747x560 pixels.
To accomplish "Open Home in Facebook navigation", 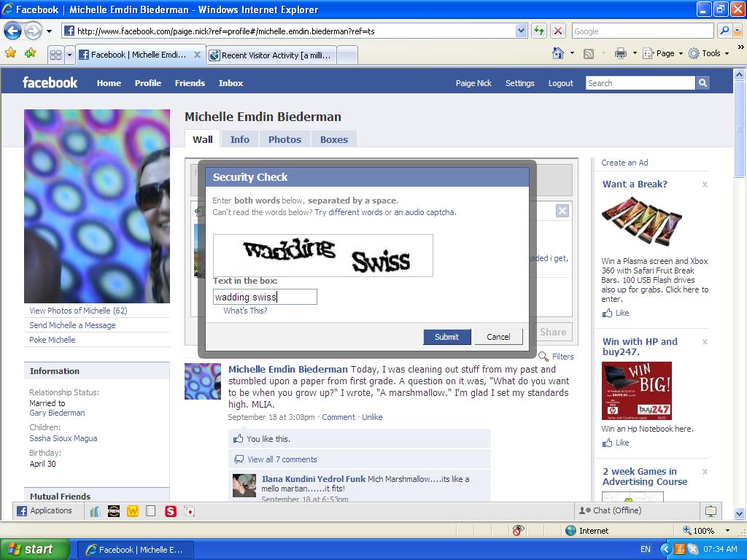I will pos(109,83).
